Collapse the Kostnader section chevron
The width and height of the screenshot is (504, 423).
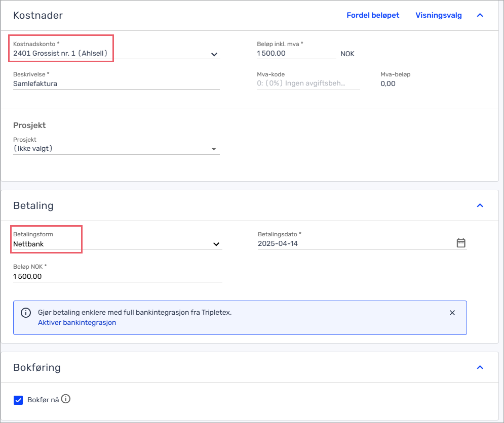(480, 15)
